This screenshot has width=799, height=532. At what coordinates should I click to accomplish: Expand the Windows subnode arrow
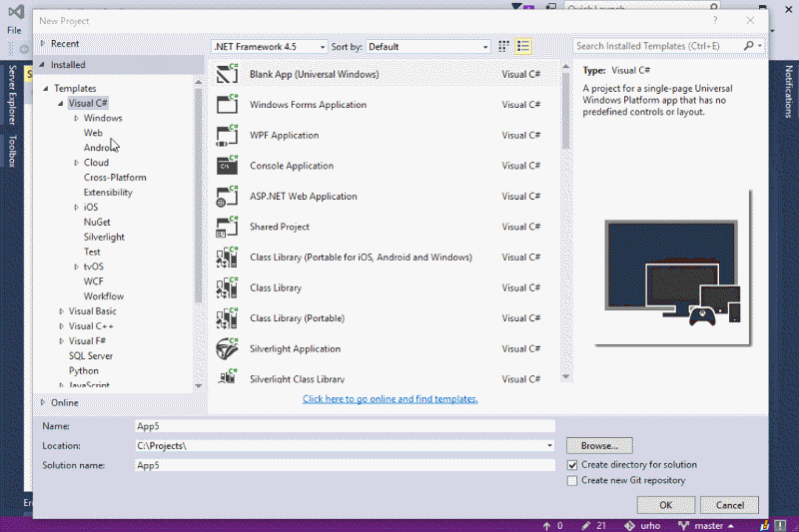(x=77, y=118)
